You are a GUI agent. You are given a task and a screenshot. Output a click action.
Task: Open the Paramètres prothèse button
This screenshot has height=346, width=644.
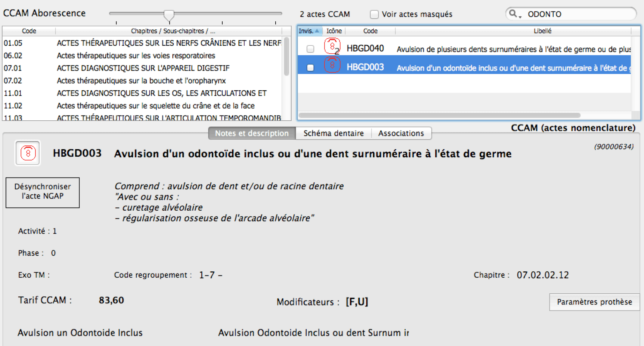pos(594,302)
